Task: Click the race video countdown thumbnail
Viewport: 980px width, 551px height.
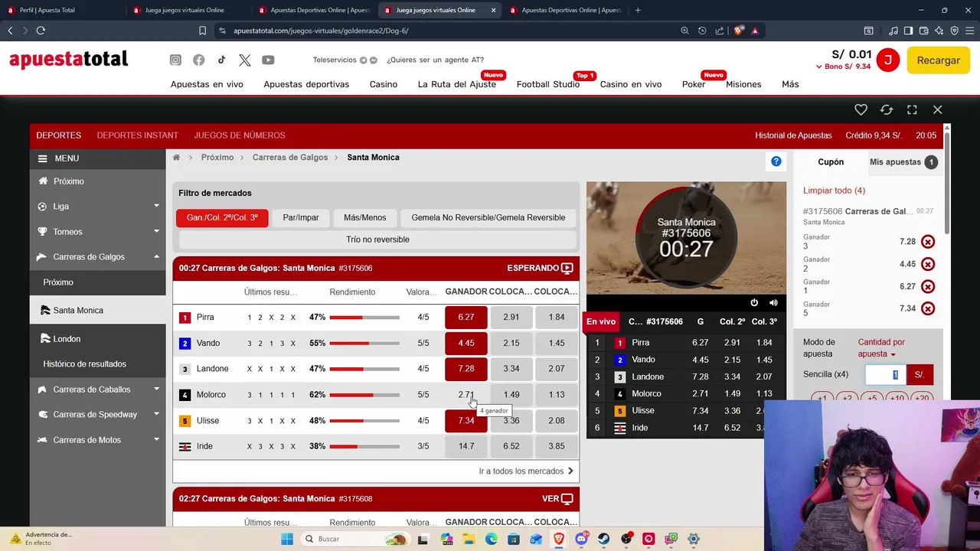Action: point(686,237)
